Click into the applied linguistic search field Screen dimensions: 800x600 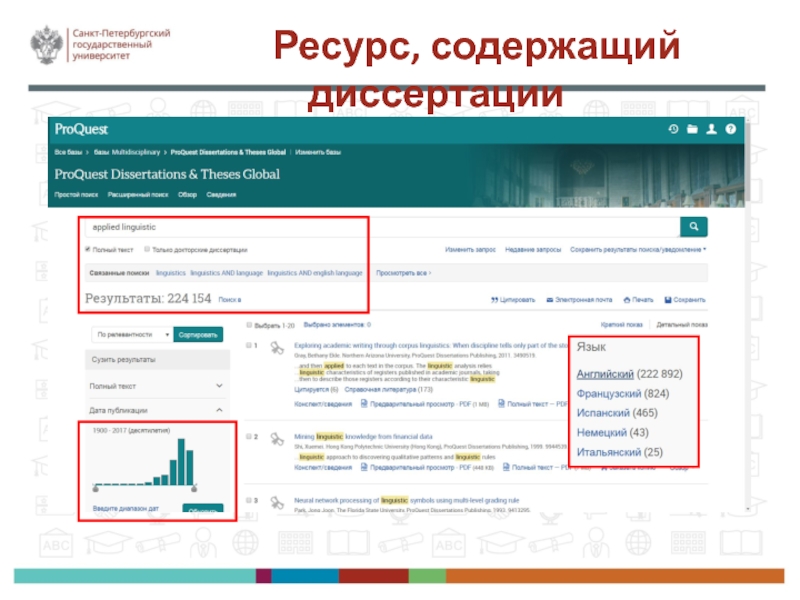click(383, 227)
